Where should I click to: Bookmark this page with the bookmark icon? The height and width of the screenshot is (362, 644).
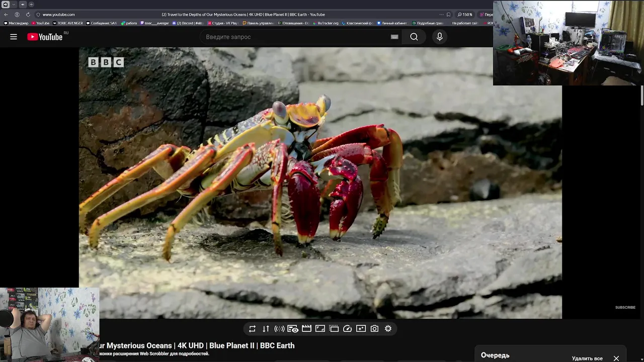[x=449, y=15]
